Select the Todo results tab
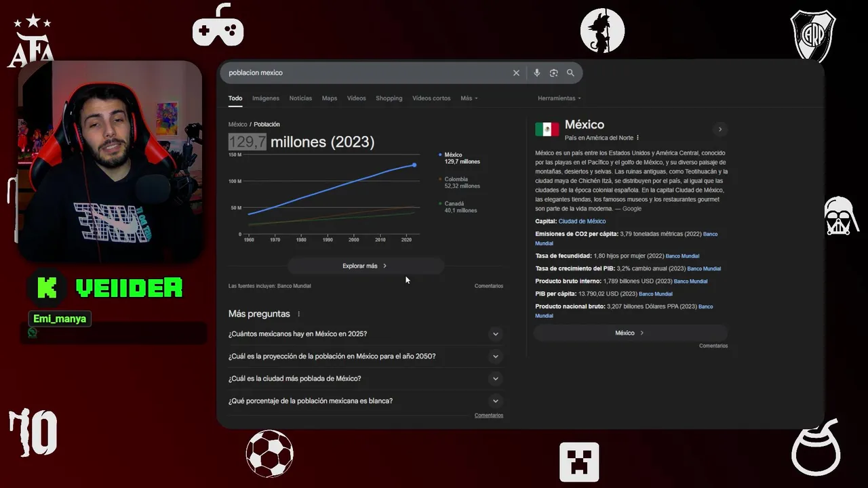This screenshot has width=868, height=488. (x=235, y=98)
